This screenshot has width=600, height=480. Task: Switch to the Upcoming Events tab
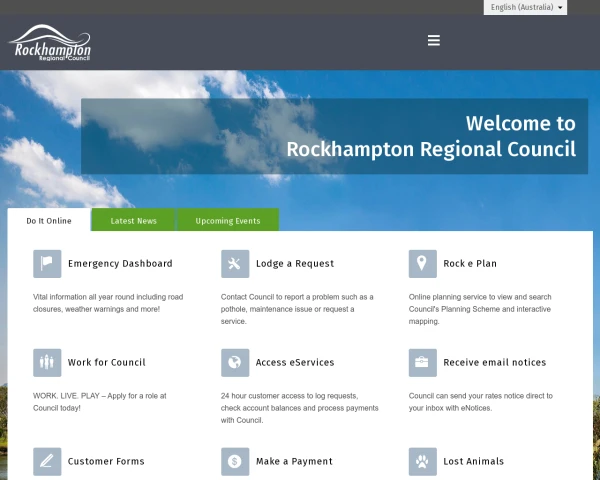pyautogui.click(x=228, y=221)
